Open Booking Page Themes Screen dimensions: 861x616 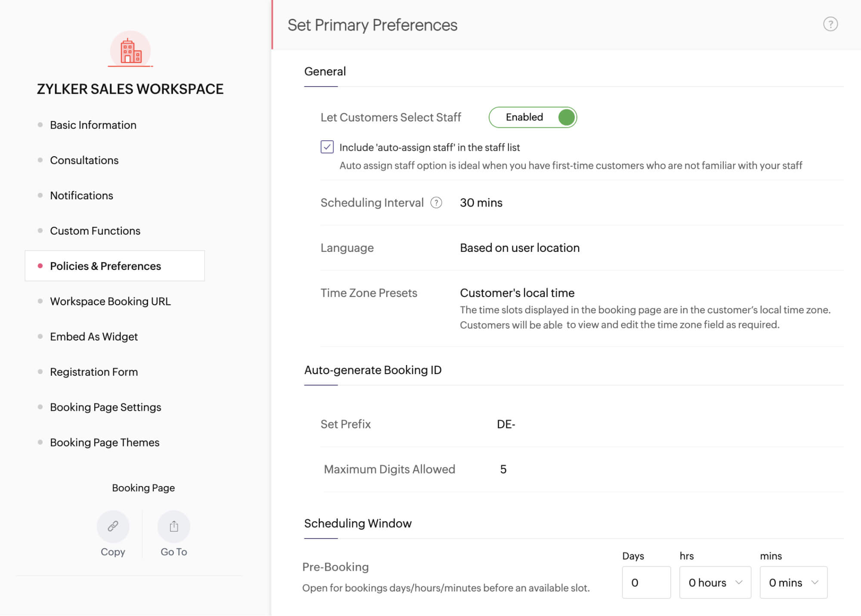tap(105, 443)
